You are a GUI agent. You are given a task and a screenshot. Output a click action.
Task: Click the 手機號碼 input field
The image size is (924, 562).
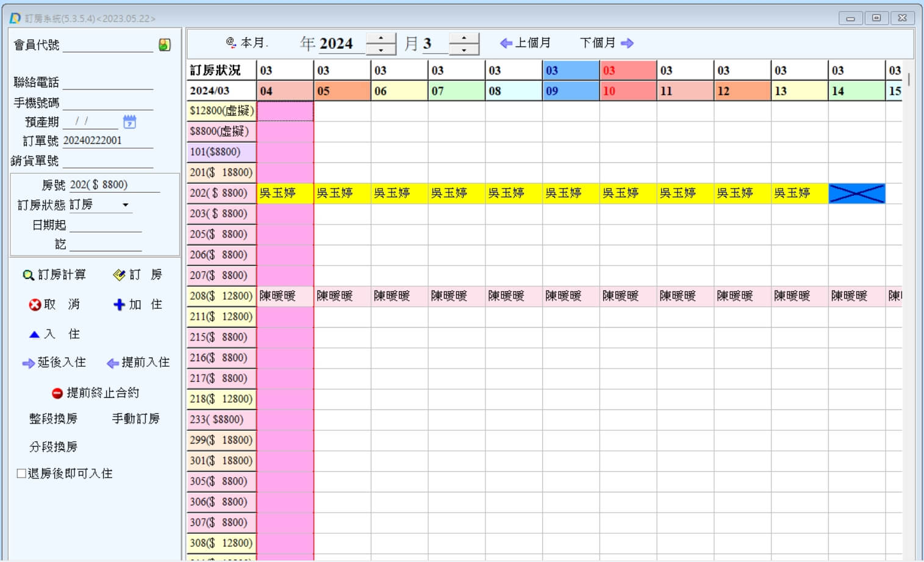point(108,103)
